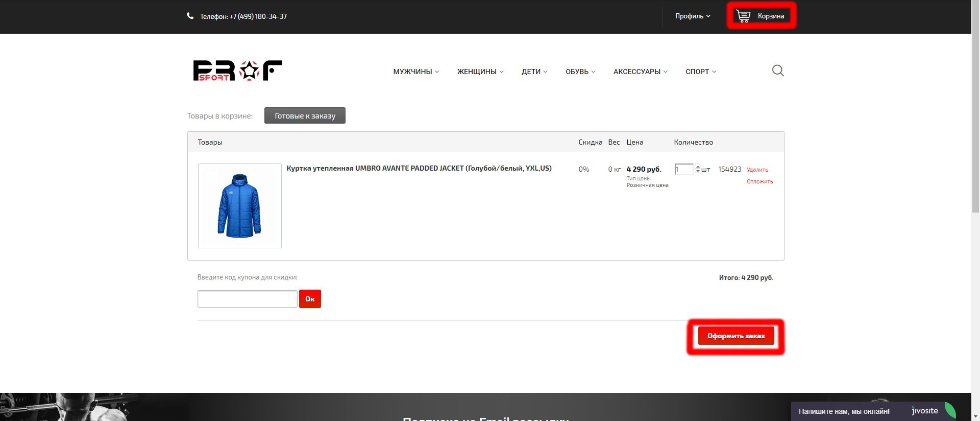Click the Jivosite chat leaf icon

(x=949, y=411)
